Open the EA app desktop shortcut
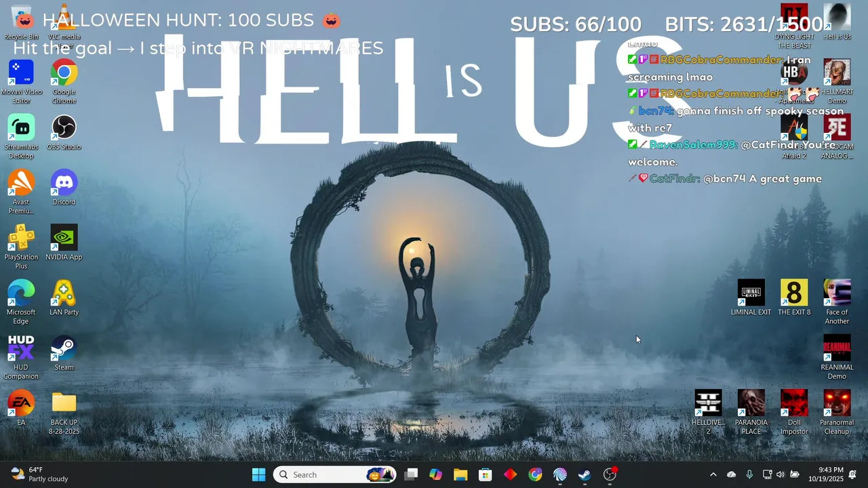 point(21,408)
